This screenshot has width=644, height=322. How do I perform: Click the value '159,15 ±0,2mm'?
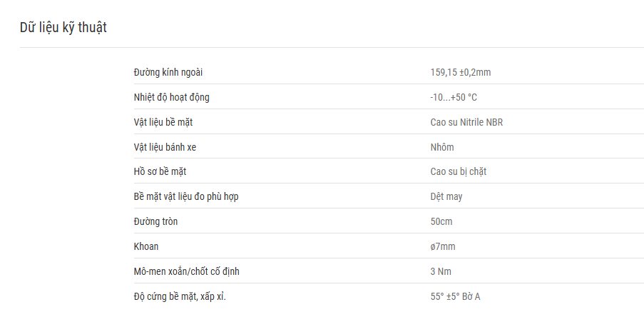pos(461,72)
